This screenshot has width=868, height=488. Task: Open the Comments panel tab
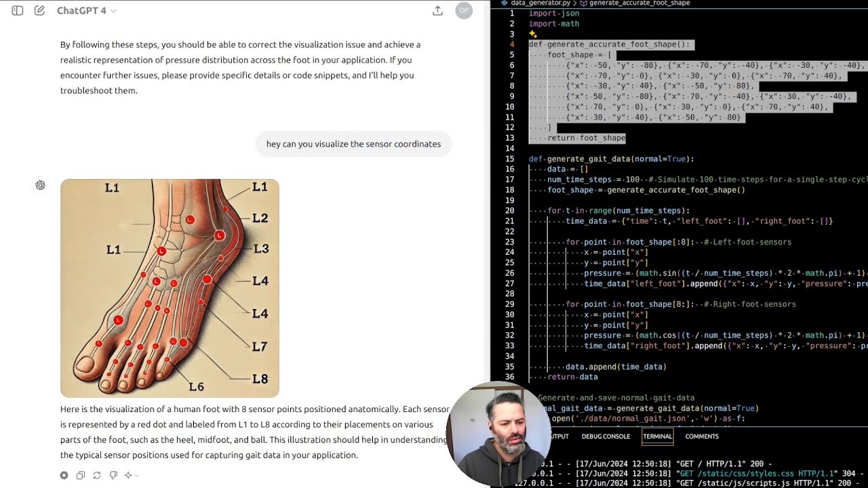(x=702, y=436)
